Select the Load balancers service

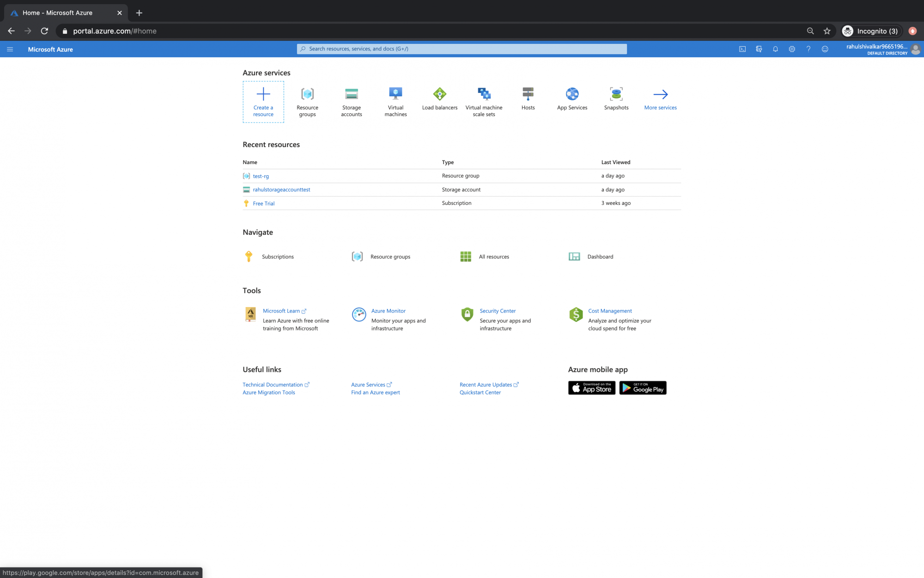439,97
